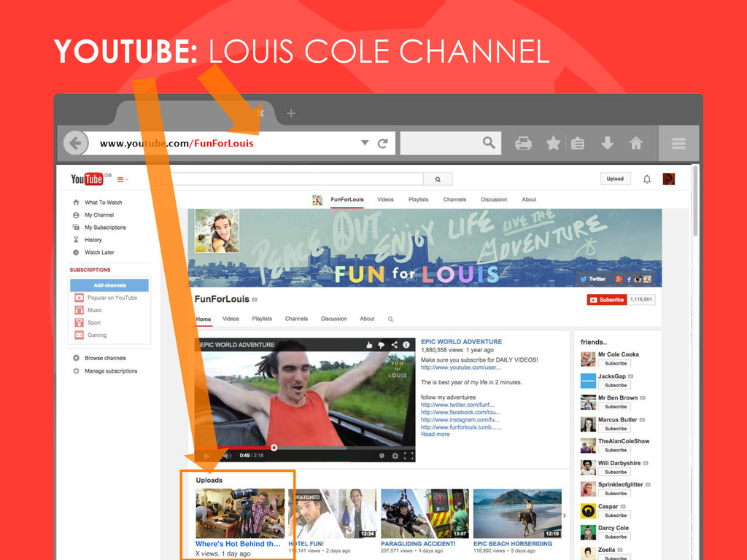The image size is (747, 560).
Task: Open the PARAGLIDING ACCIDENT video thumbnail
Action: click(x=425, y=513)
